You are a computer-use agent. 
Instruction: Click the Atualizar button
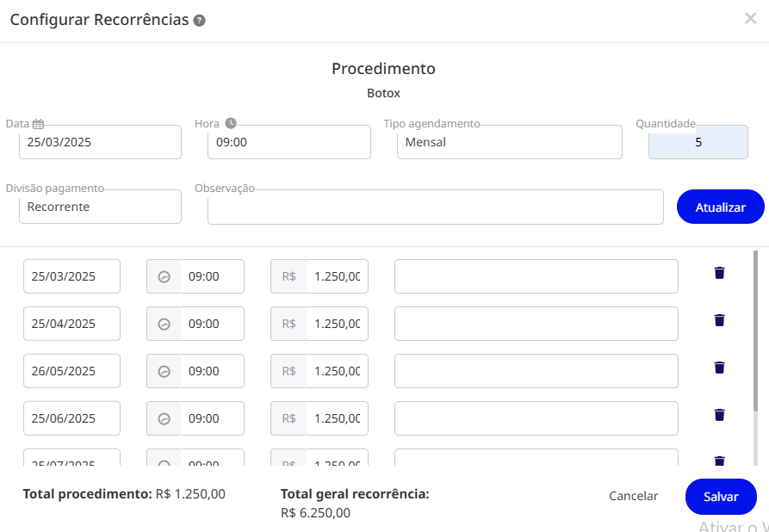coord(721,207)
